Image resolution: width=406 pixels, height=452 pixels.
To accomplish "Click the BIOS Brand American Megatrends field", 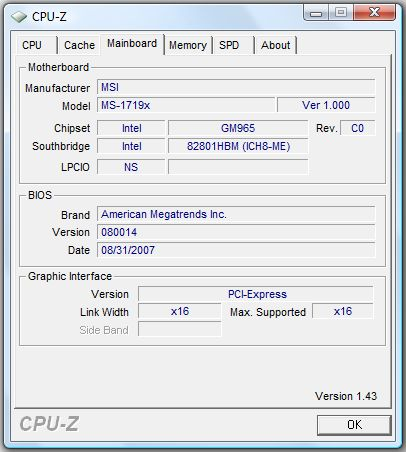I will pos(236,214).
